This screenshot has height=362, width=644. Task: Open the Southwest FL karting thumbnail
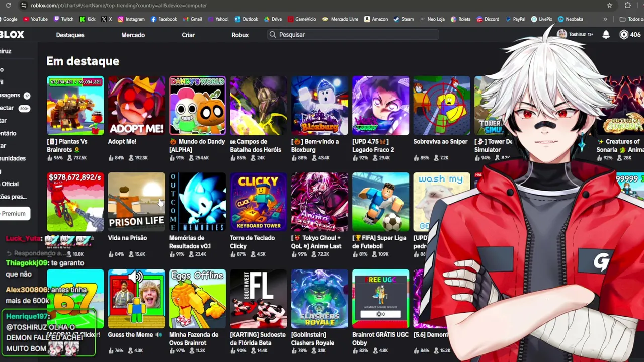pos(259,299)
